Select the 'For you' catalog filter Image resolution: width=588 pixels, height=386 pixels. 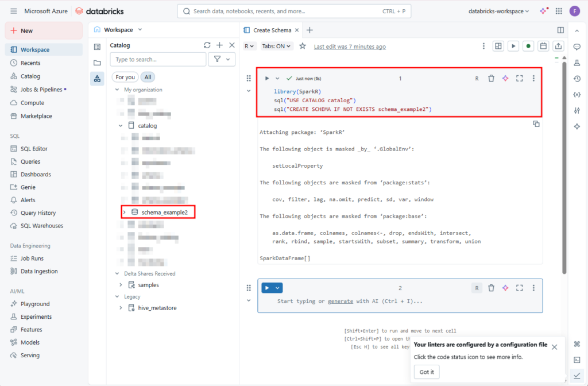point(125,77)
